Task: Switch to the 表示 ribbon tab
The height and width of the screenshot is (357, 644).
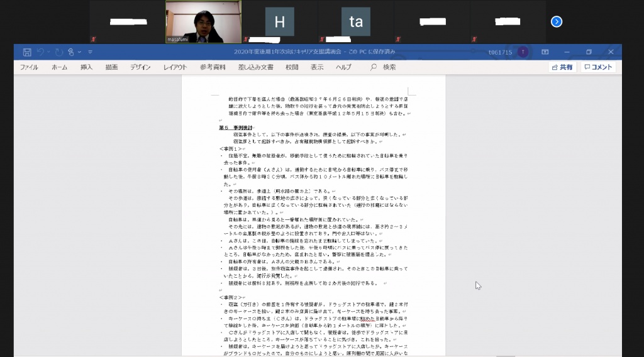Action: (317, 67)
